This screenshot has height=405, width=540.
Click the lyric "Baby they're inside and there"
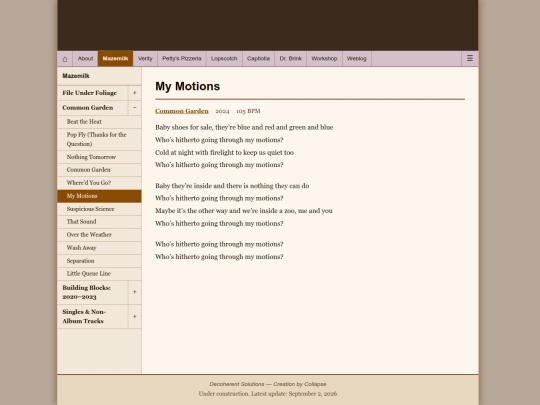pyautogui.click(x=232, y=186)
